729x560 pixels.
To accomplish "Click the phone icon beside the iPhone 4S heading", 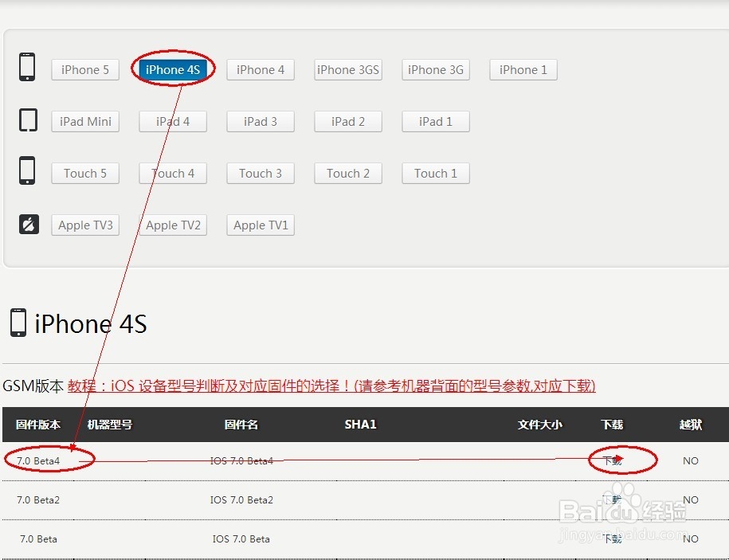I will pos(18,323).
